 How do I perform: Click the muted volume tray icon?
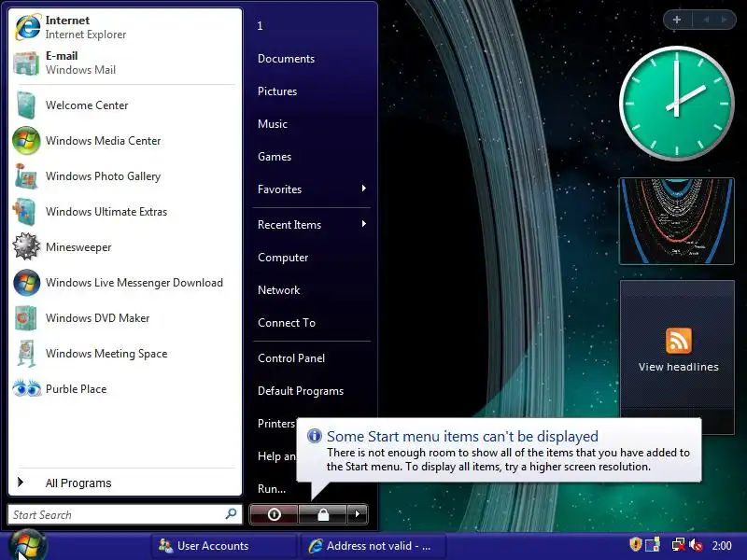click(x=696, y=545)
